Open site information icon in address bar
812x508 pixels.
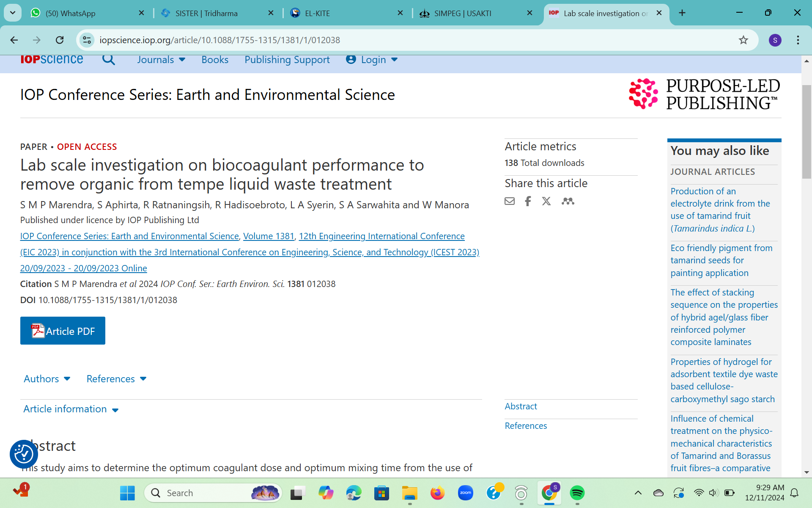click(x=87, y=40)
